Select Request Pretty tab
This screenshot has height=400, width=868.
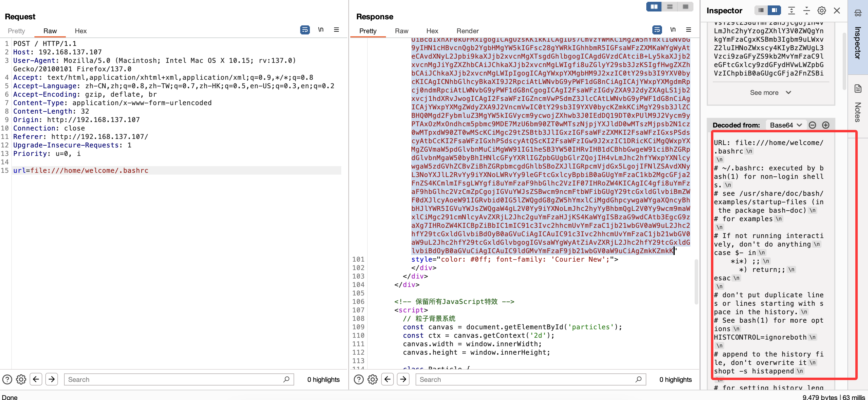coord(16,31)
